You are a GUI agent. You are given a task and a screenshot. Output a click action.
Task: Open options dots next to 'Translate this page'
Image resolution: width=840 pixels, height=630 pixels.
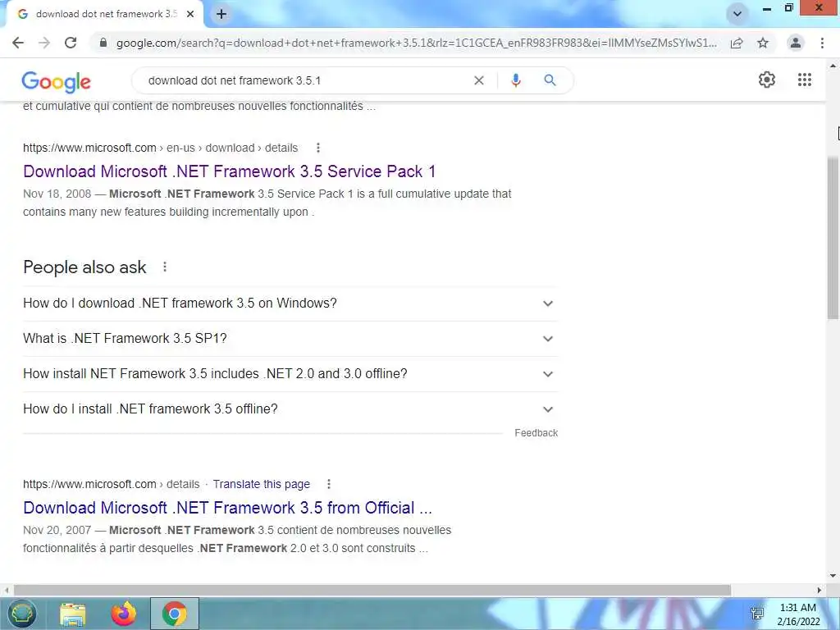329,484
